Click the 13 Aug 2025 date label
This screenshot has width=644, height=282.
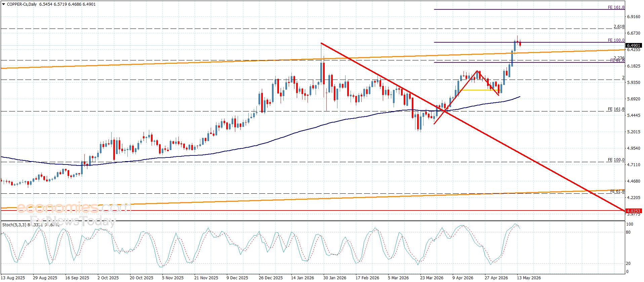(13, 278)
